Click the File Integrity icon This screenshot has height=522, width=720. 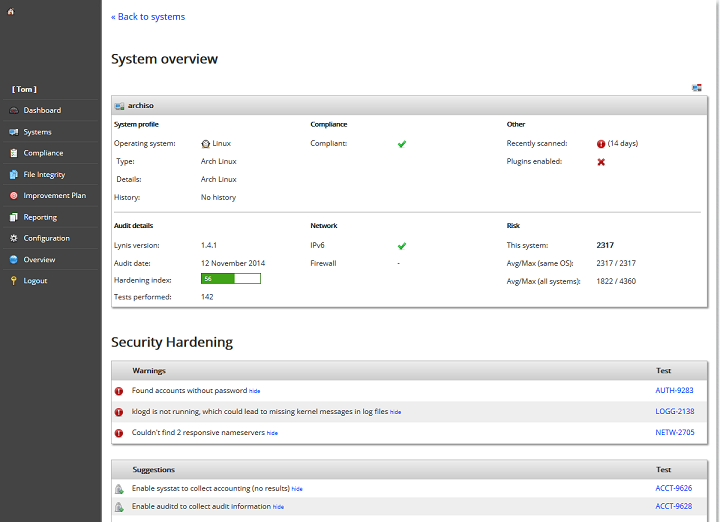pos(14,174)
